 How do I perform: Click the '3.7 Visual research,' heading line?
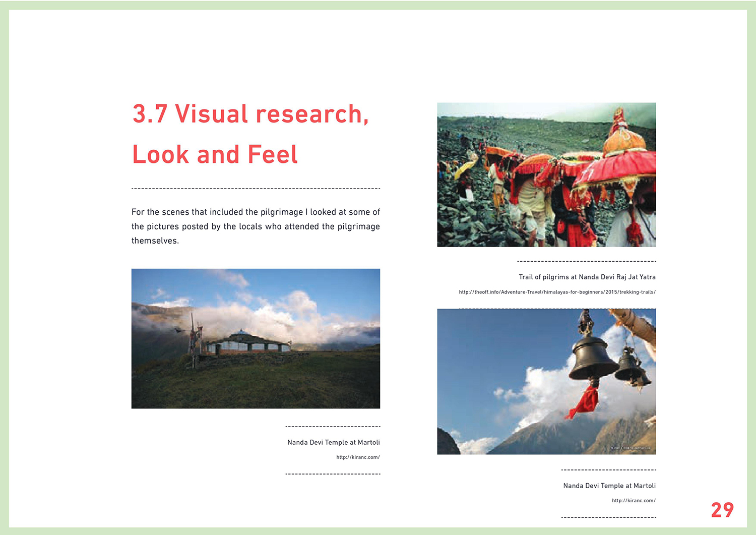point(250,114)
